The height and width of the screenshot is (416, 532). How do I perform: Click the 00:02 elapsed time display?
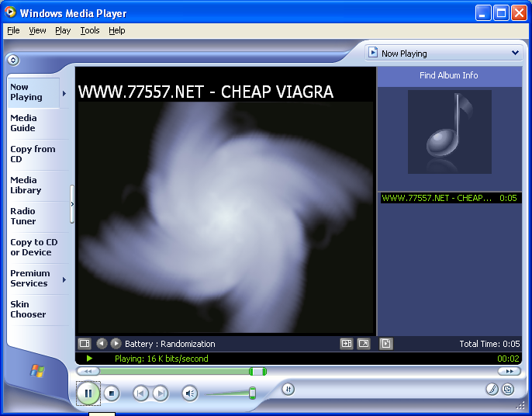tap(508, 359)
